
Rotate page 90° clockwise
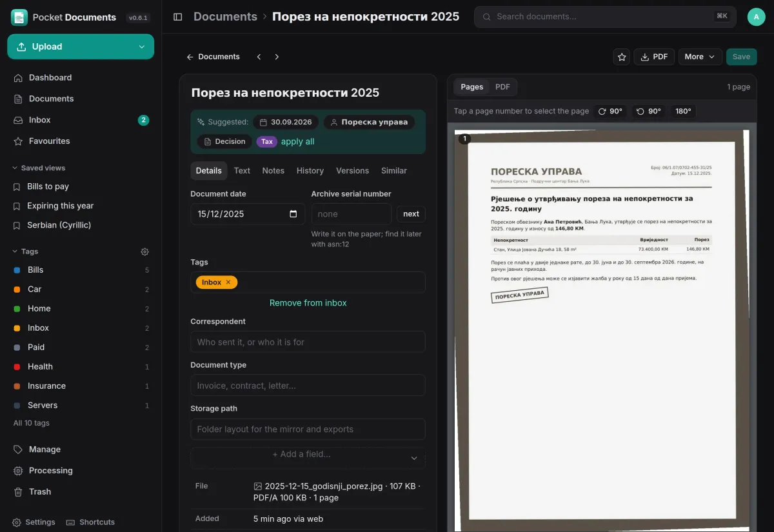610,111
